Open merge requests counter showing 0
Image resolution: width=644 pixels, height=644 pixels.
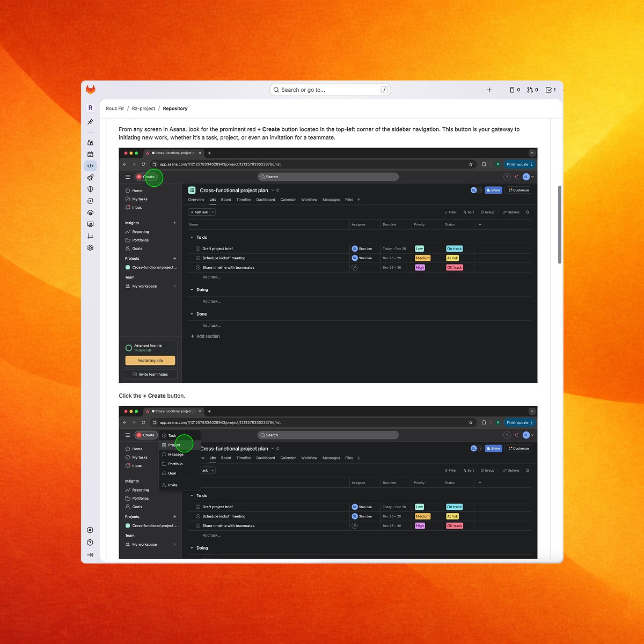coord(532,90)
